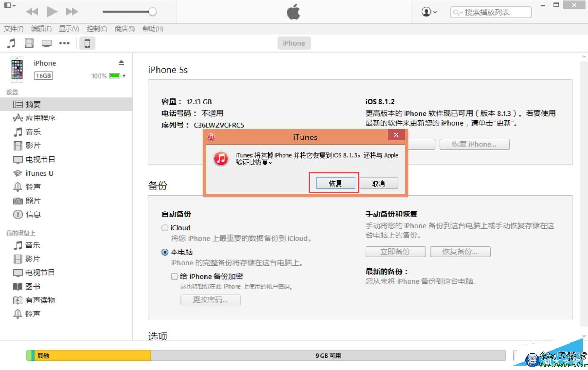Select the 本电脑 backup radio button
Screen dimensions: 588x370
coord(165,252)
